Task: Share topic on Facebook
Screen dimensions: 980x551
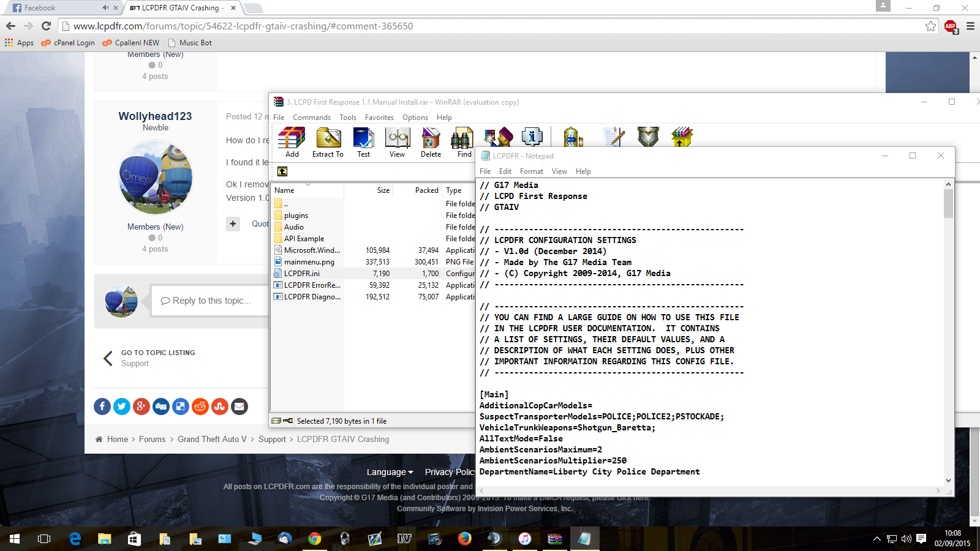Action: click(102, 406)
